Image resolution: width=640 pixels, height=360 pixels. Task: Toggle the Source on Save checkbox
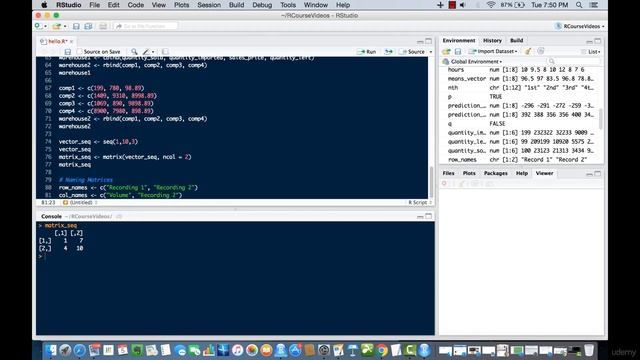80,52
